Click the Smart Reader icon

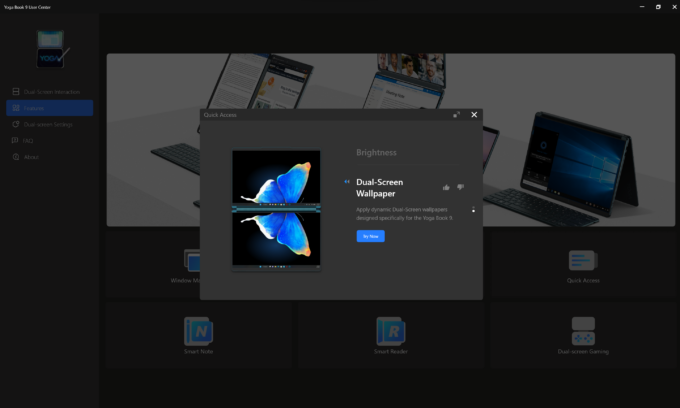point(390,330)
